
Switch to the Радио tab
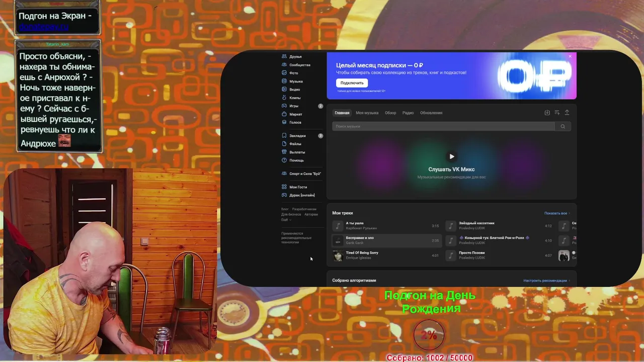point(408,113)
